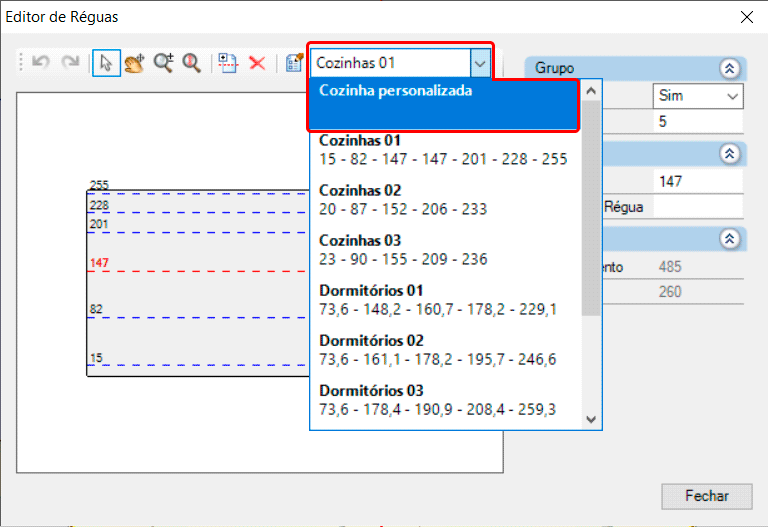Select Cozinha personalizada from the list
This screenshot has height=527, width=768.
pyautogui.click(x=444, y=104)
